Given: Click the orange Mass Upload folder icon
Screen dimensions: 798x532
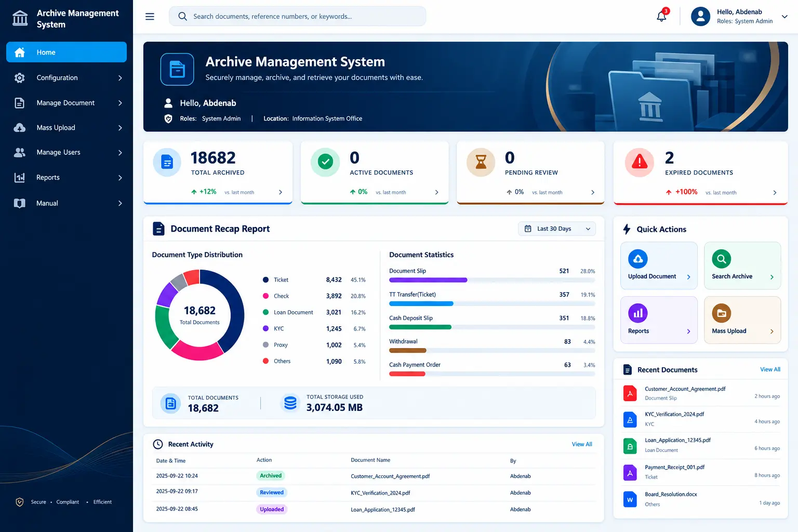Looking at the screenshot, I should (x=722, y=313).
